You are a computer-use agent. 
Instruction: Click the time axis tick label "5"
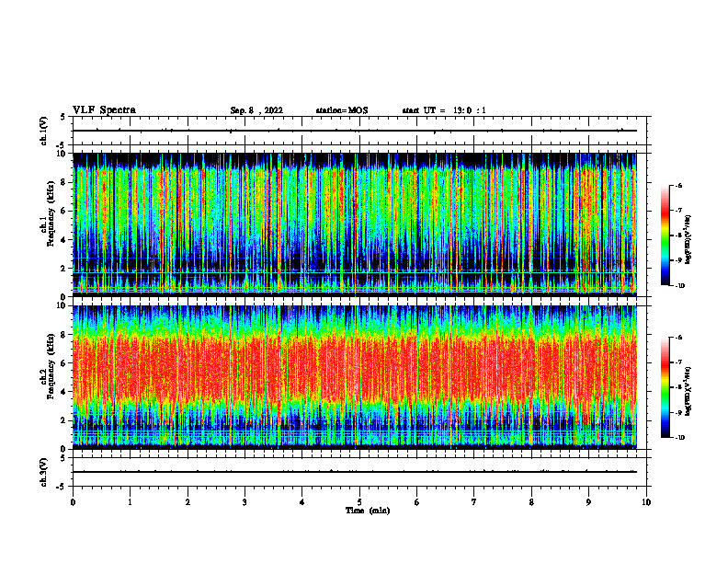359,502
